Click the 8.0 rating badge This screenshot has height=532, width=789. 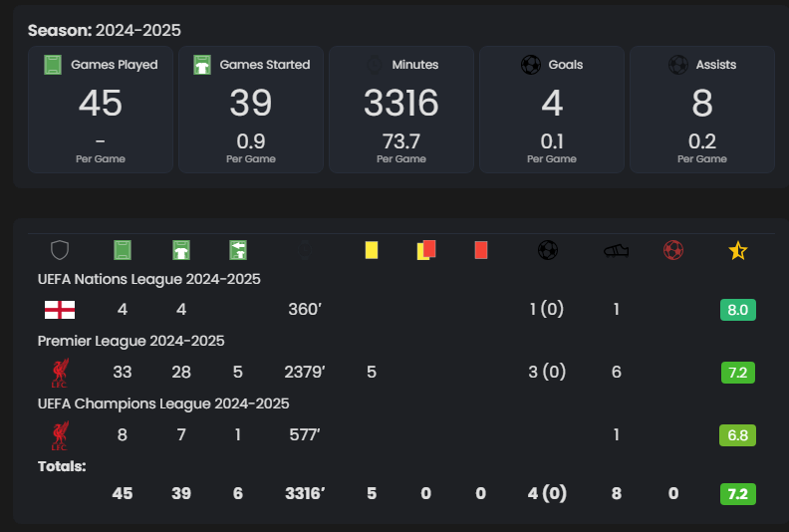pyautogui.click(x=737, y=310)
